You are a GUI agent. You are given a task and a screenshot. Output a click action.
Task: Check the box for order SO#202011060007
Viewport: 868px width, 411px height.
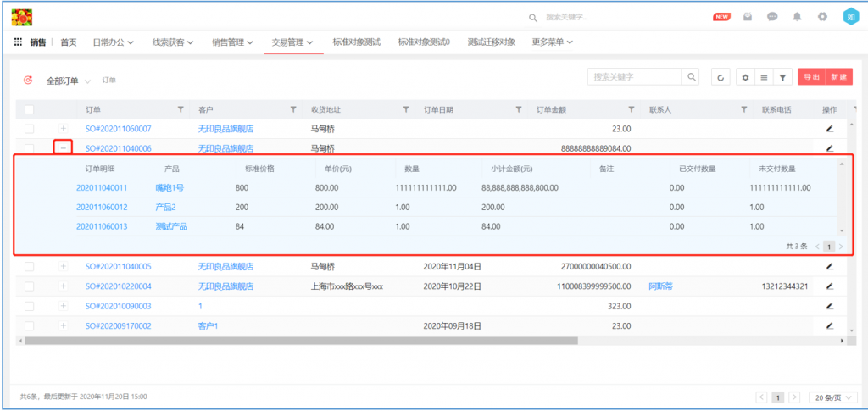pos(30,129)
